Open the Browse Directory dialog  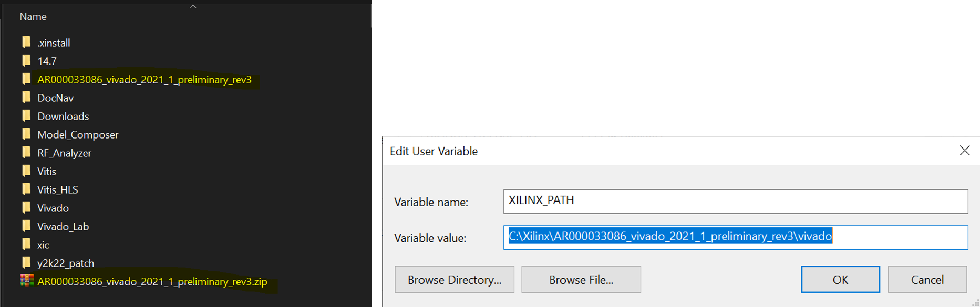pyautogui.click(x=455, y=279)
